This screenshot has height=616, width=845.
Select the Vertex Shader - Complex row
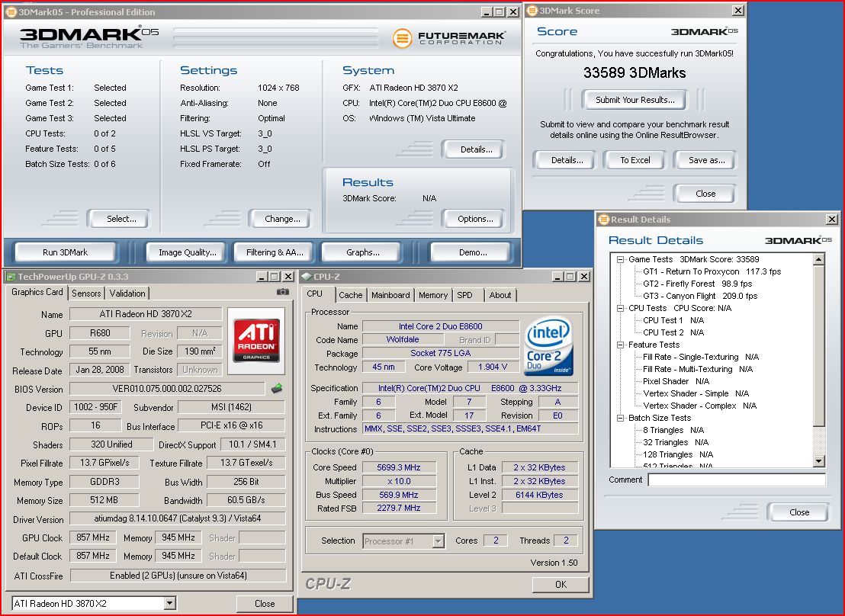[699, 406]
